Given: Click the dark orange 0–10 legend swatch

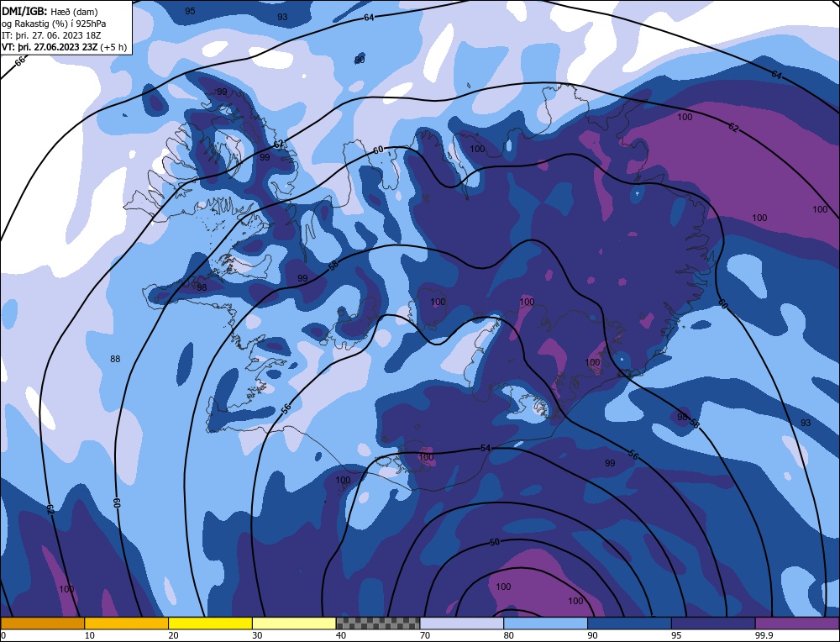Looking at the screenshot, I should (x=42, y=623).
